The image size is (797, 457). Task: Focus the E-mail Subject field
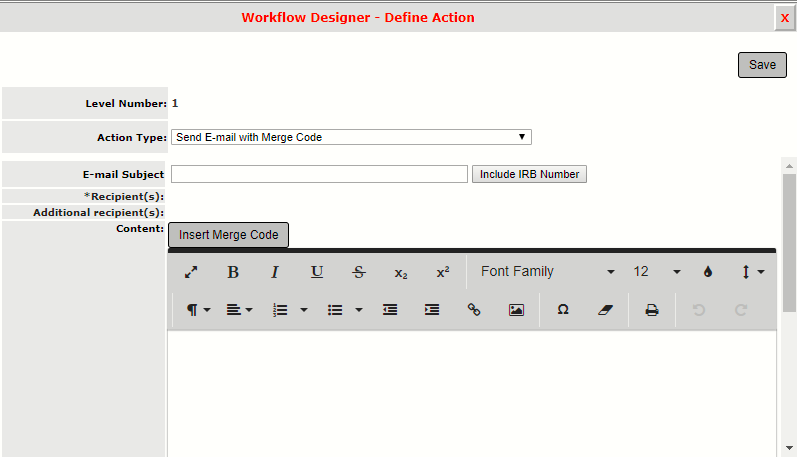tap(319, 174)
